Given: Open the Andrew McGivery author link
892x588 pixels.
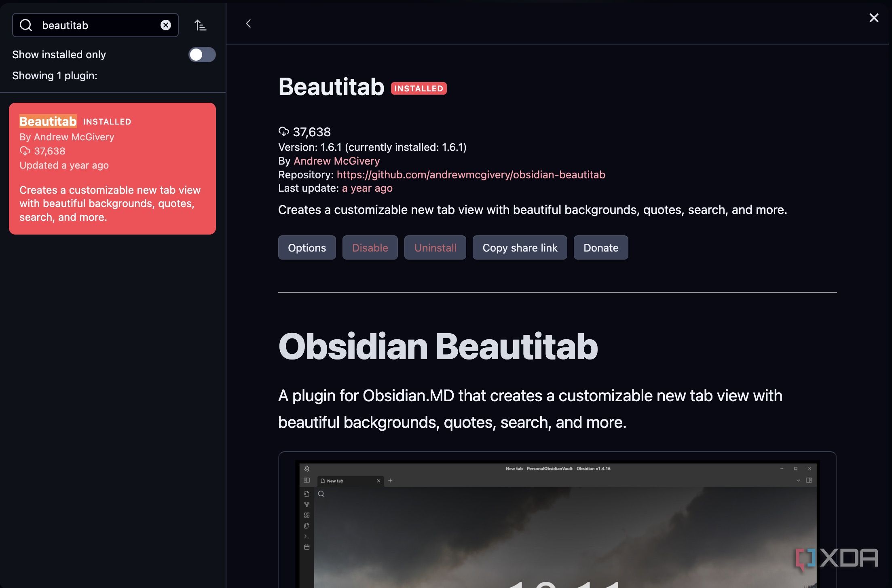Looking at the screenshot, I should (x=337, y=161).
